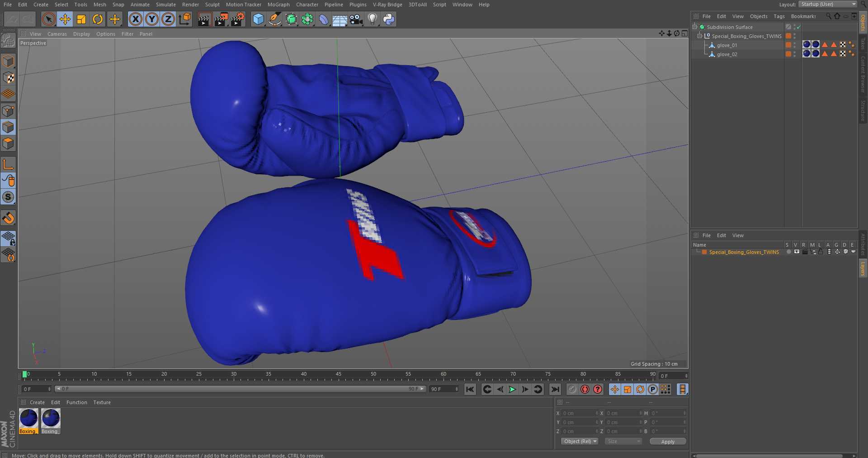
Task: Open the MoGraph menu
Action: [278, 5]
